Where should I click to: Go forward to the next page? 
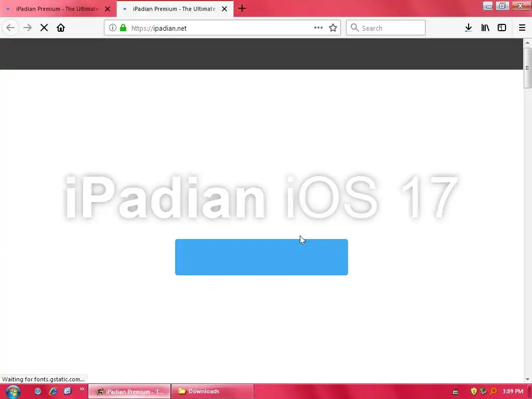(28, 28)
